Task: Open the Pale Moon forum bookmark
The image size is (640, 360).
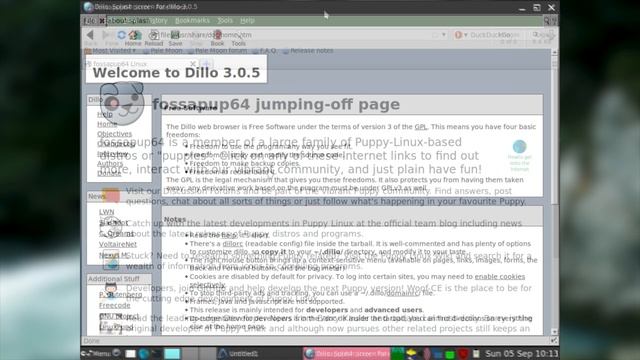Action: click(217, 51)
